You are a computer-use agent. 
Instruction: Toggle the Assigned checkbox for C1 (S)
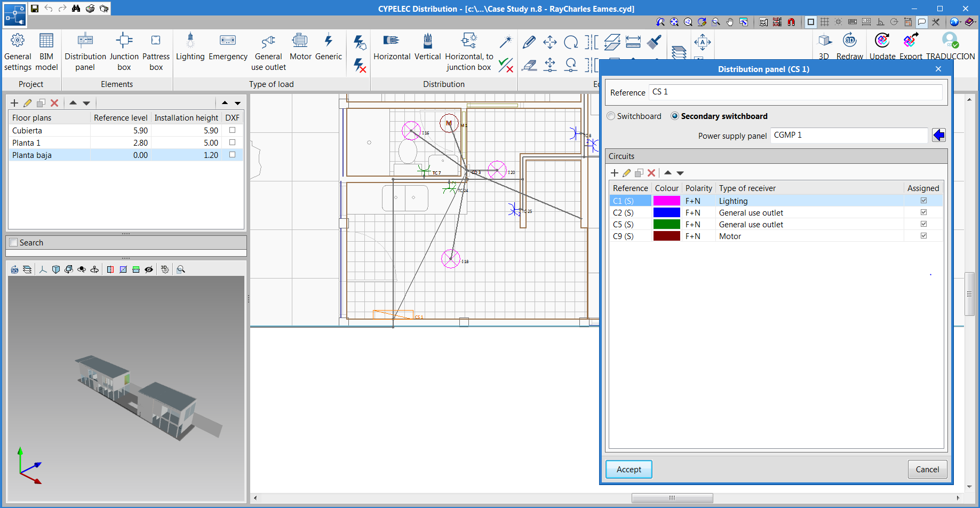pos(923,201)
